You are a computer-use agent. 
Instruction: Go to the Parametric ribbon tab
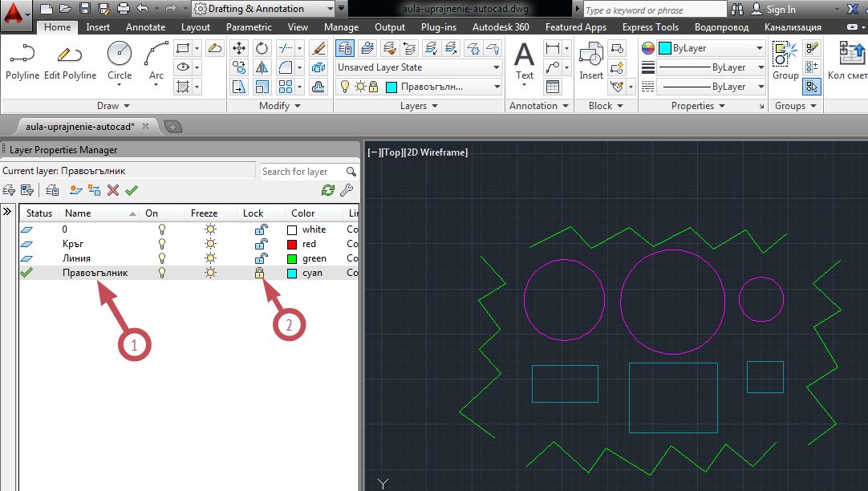coord(249,27)
